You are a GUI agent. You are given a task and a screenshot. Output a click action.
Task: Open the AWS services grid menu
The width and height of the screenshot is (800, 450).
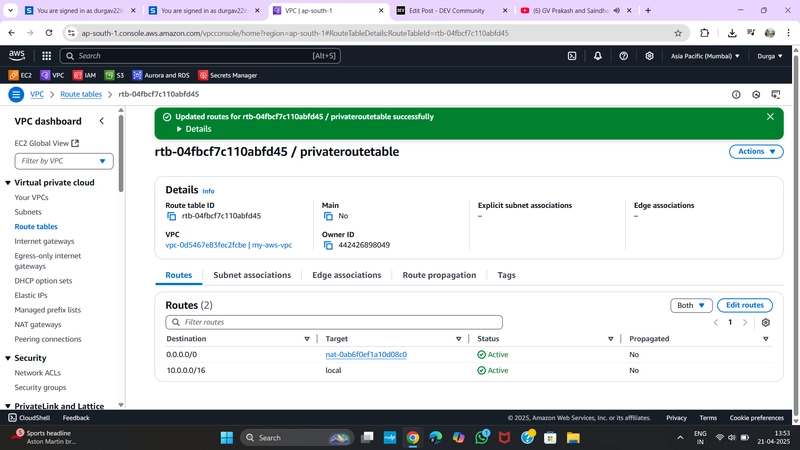[x=46, y=56]
